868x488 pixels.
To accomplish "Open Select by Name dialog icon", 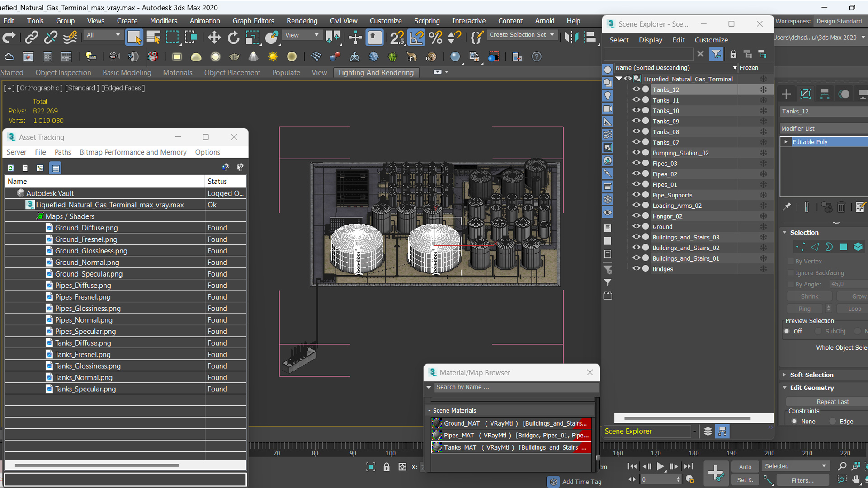I will [x=153, y=38].
